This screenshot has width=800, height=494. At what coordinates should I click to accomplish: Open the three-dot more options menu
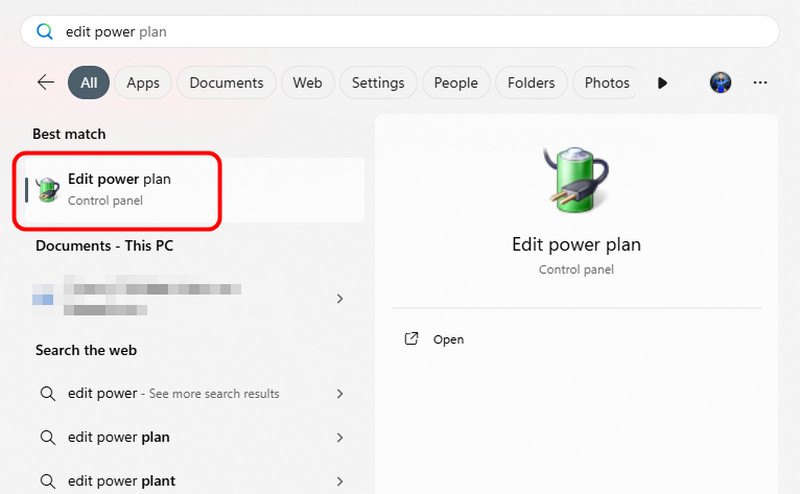tap(760, 83)
